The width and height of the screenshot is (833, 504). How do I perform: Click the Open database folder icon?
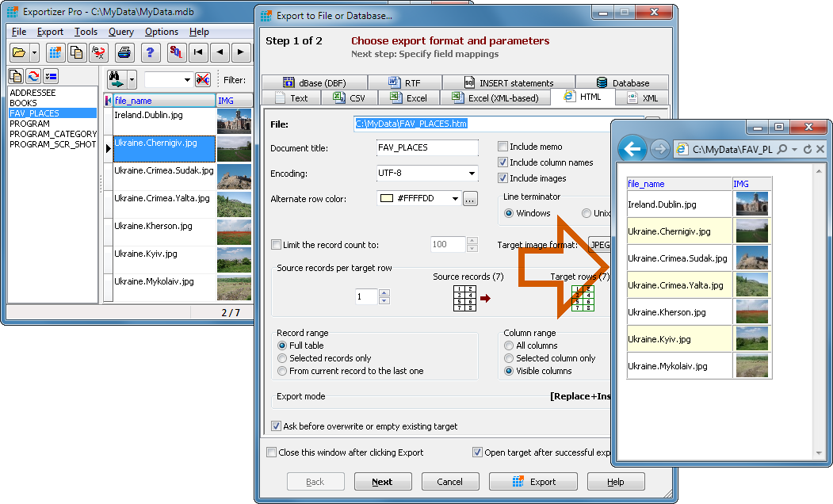19,52
